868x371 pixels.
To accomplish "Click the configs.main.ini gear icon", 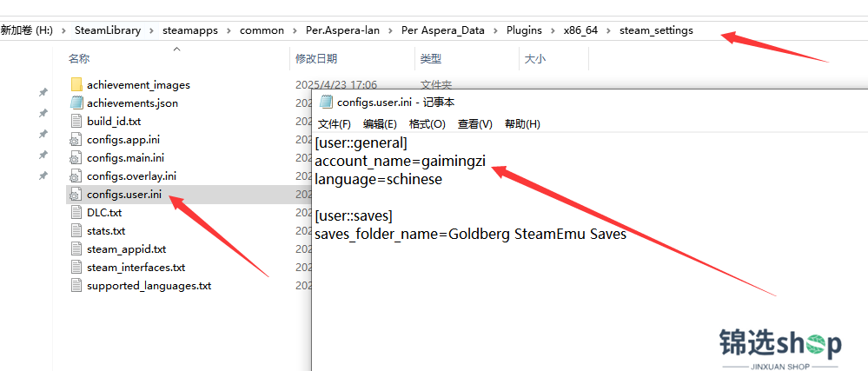I will (x=76, y=158).
